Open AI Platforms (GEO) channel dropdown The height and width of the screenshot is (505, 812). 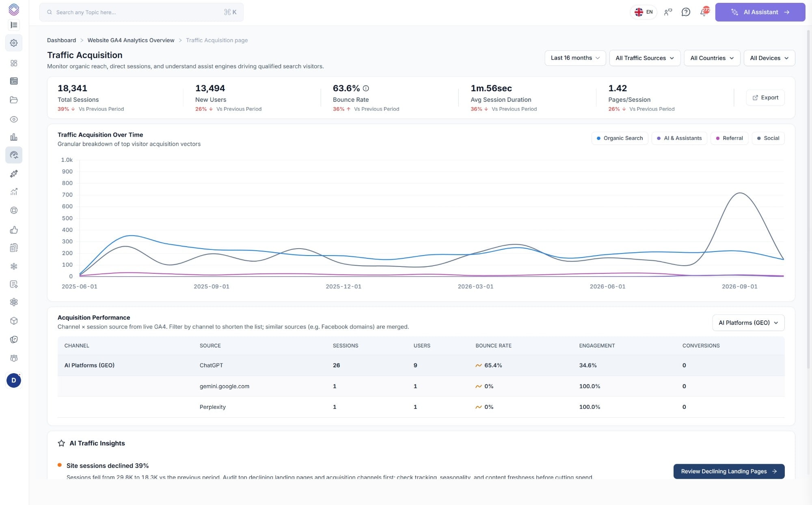[x=748, y=323]
